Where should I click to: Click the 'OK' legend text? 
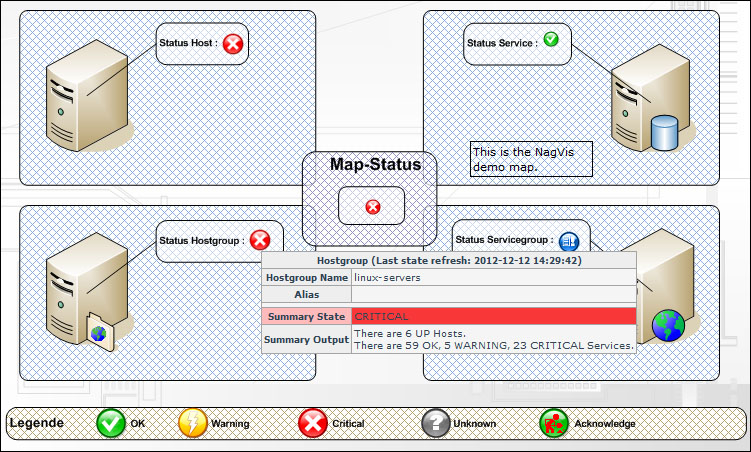pos(138,424)
